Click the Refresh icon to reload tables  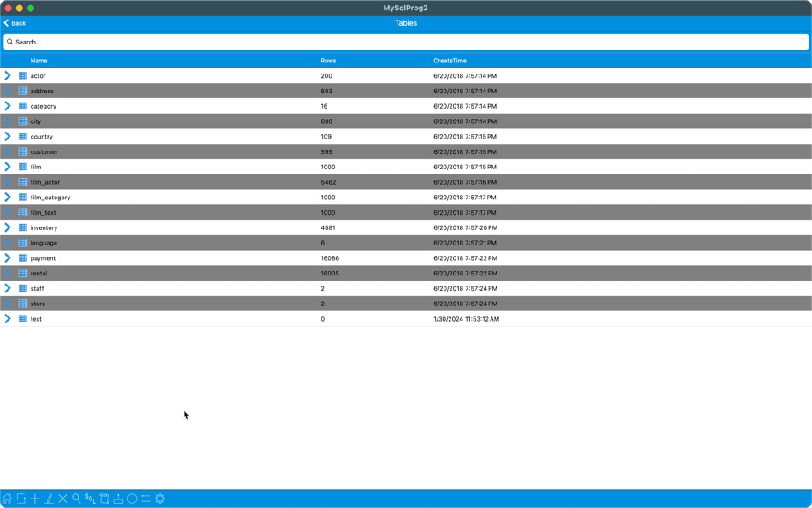click(21, 499)
